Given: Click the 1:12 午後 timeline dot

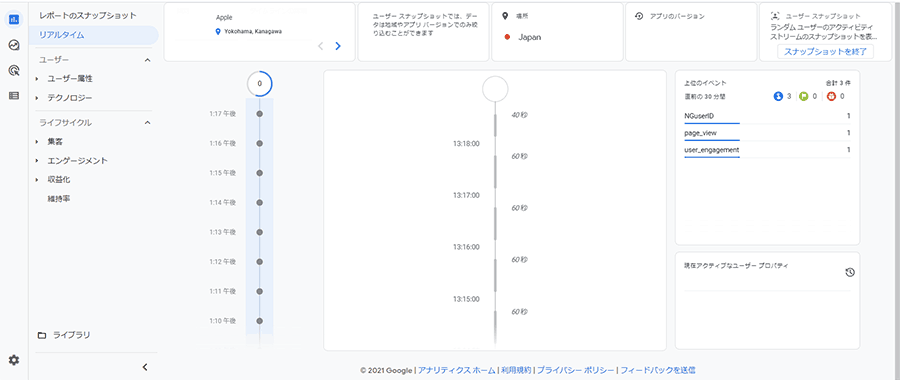Looking at the screenshot, I should click(x=259, y=262).
